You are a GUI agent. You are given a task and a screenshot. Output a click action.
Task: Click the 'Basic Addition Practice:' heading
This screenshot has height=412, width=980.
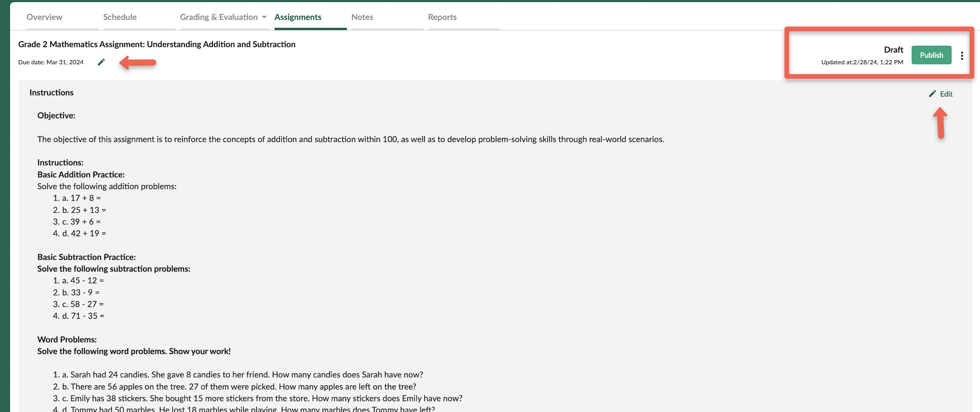tap(81, 175)
